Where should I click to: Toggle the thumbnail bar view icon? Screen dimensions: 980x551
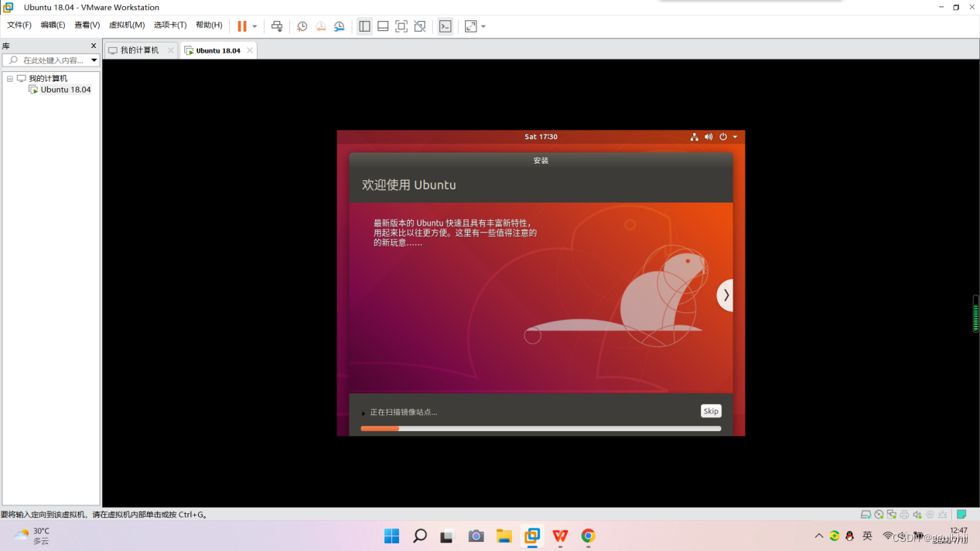coord(383,26)
